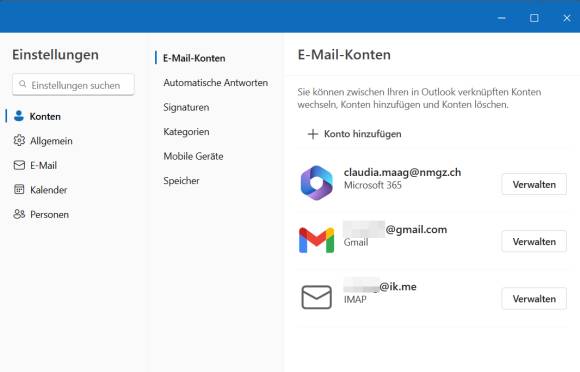Click the claudia.maag@nmgz.ch address text

[402, 172]
